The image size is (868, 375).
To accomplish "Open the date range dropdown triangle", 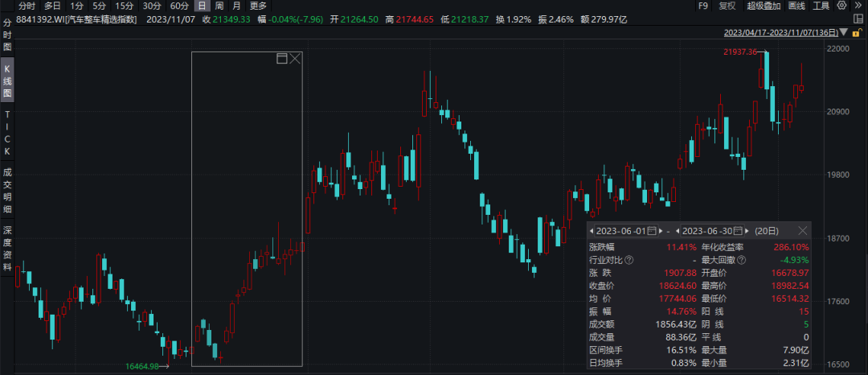I will pos(843,33).
